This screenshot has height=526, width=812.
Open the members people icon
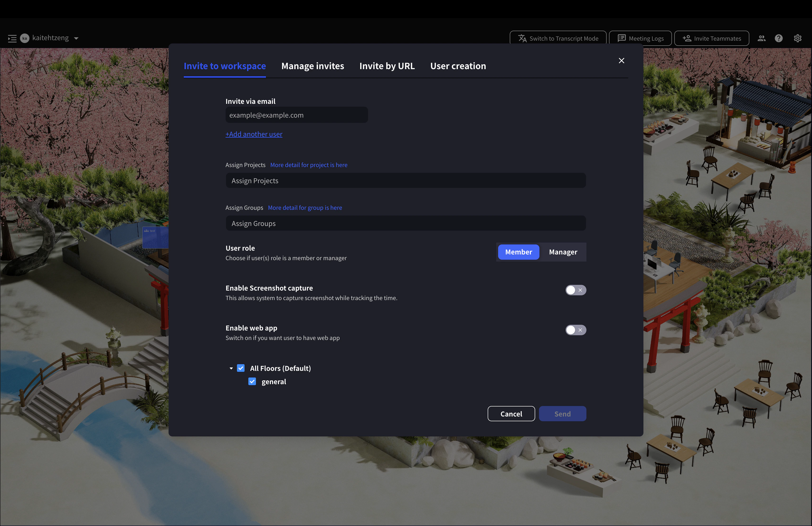tap(761, 38)
